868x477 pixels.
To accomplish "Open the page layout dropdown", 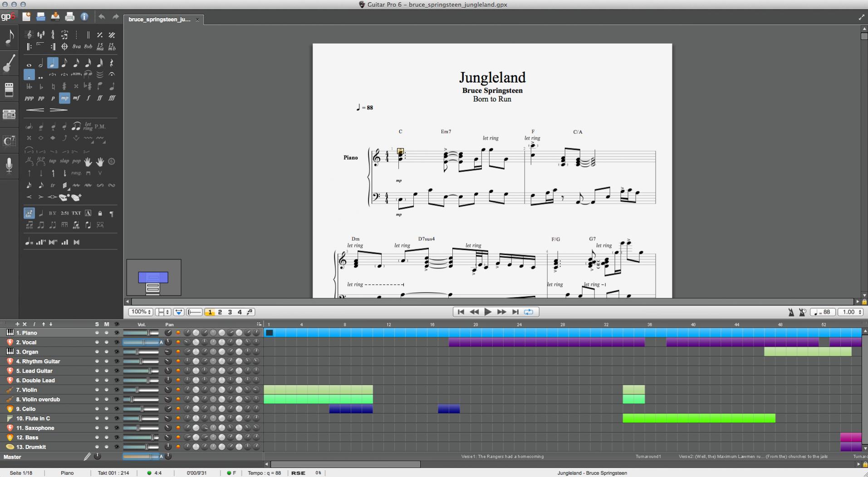I will pyautogui.click(x=163, y=312).
